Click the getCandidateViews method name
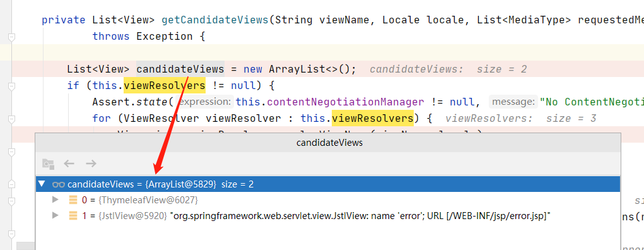 point(215,20)
